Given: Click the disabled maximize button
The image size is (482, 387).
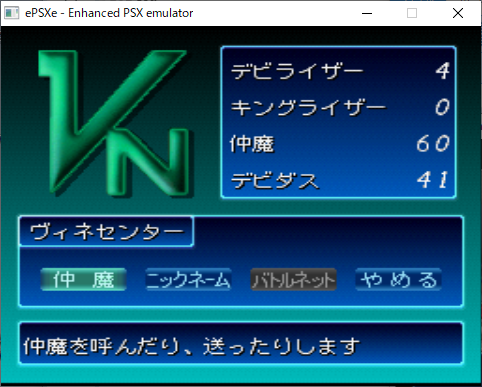Looking at the screenshot, I should 412,13.
